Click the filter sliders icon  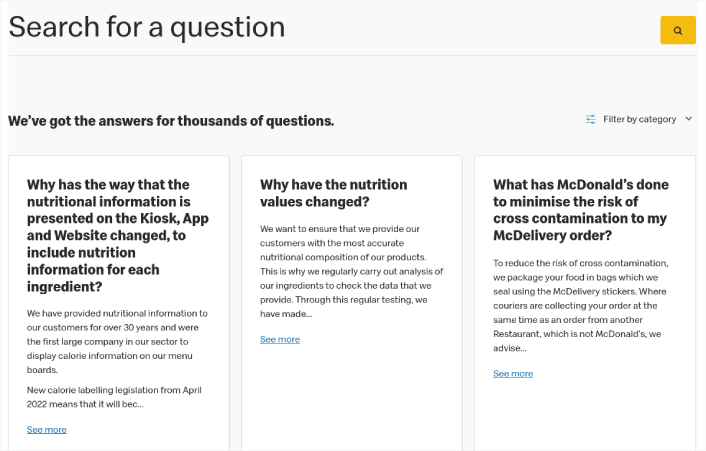[590, 119]
